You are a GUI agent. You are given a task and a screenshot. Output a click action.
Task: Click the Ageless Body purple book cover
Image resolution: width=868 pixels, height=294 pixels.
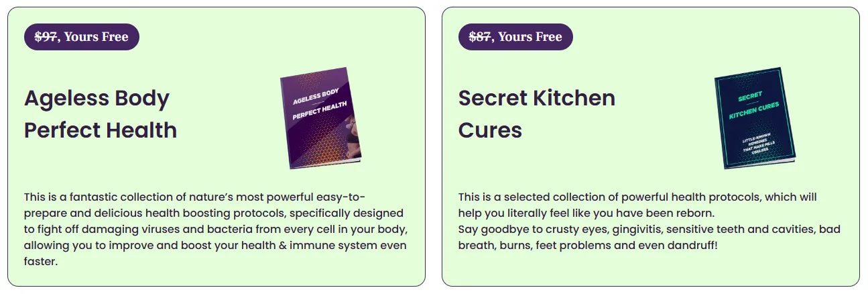[320, 117]
